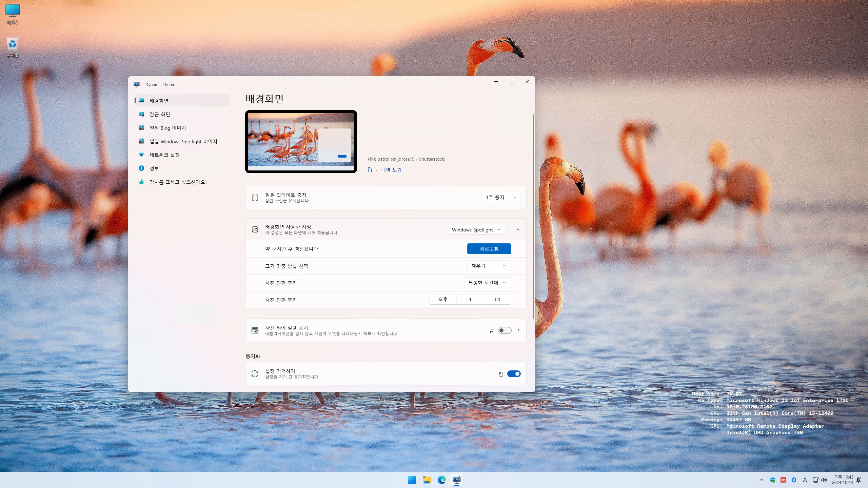
Task: Click Dynamic Theme title bar app icon
Action: click(x=137, y=84)
